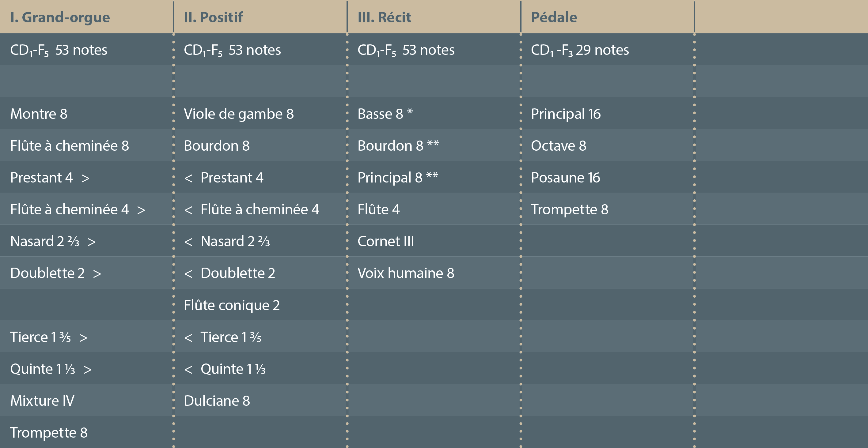Click the double asterisk next to Bourdon 8
Screen dimensions: 868x448
click(433, 144)
